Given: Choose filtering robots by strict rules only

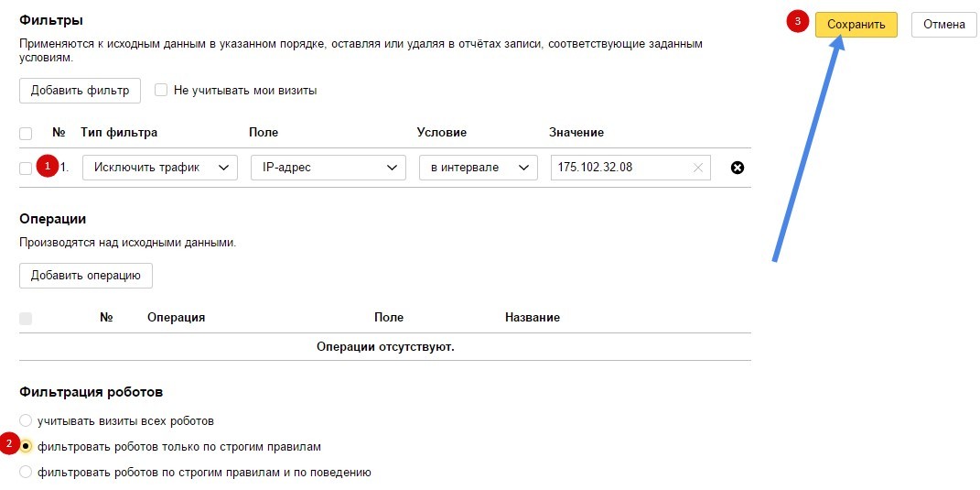Looking at the screenshot, I should [27, 447].
